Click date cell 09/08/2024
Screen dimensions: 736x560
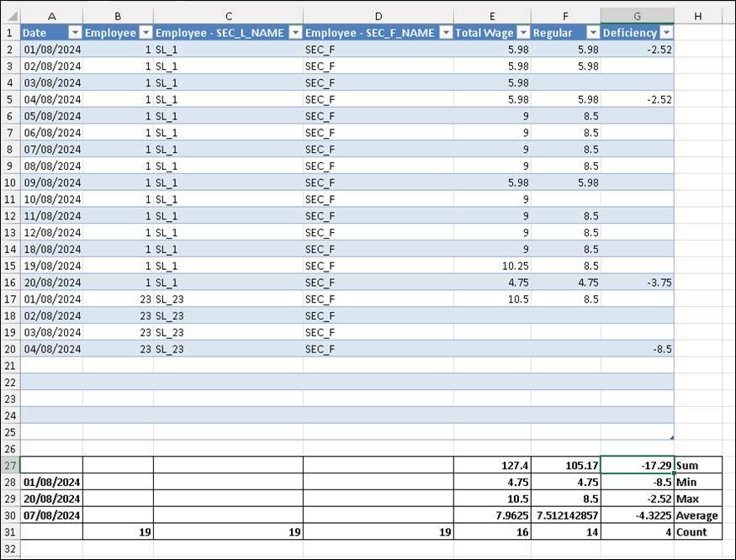tap(51, 182)
